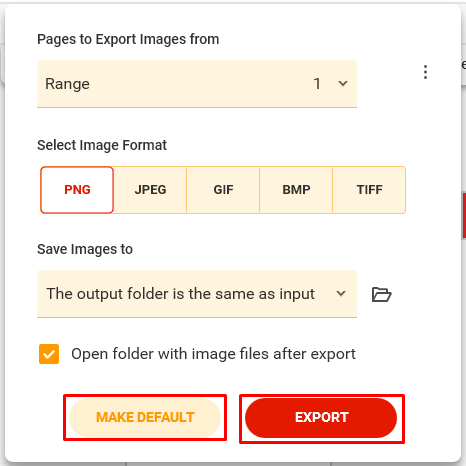Toggle Open folder after export checkbox
The width and height of the screenshot is (466, 466).
[x=49, y=354]
